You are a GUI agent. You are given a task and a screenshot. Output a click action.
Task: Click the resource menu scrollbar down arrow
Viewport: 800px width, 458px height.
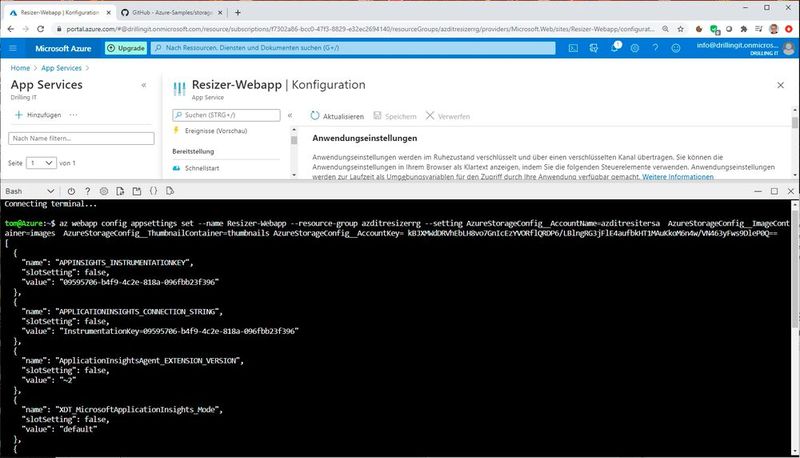pyautogui.click(x=294, y=175)
